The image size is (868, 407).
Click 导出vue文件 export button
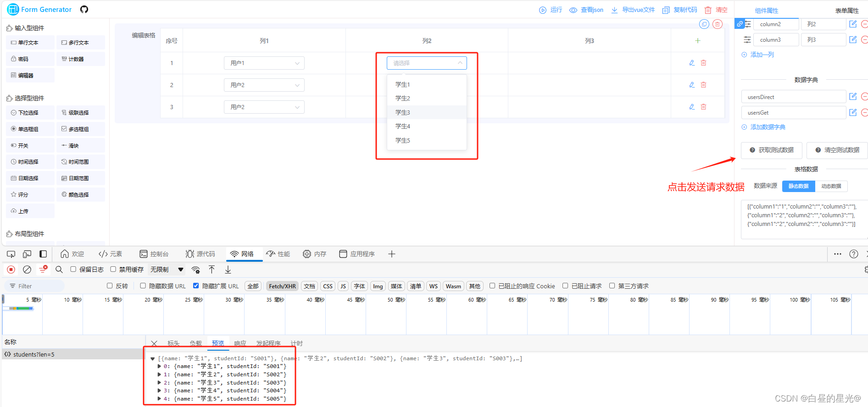[633, 10]
